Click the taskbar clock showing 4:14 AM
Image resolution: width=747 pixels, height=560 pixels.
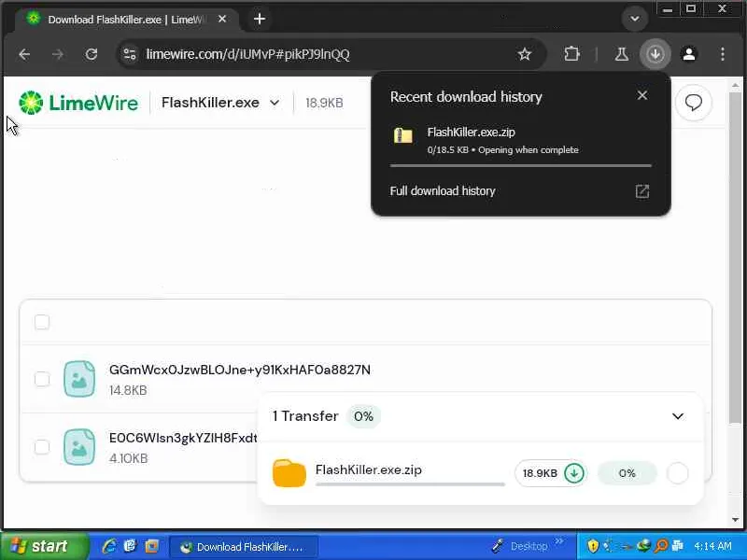pyautogui.click(x=712, y=546)
